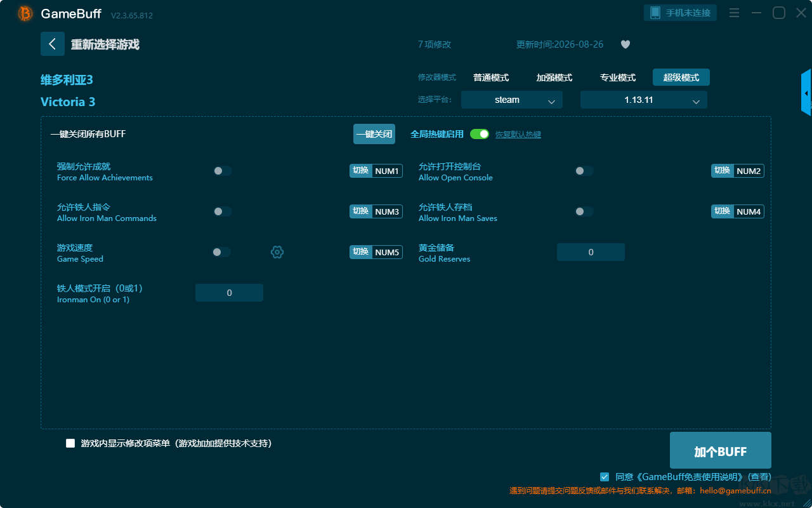Click the Gold Reserves value field
The width and height of the screenshot is (812, 508).
pyautogui.click(x=591, y=252)
